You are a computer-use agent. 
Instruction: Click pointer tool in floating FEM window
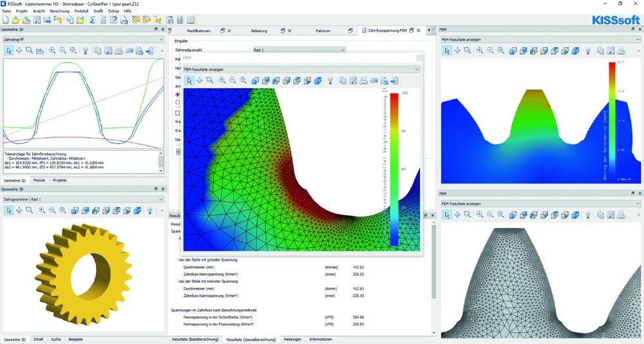[x=189, y=81]
